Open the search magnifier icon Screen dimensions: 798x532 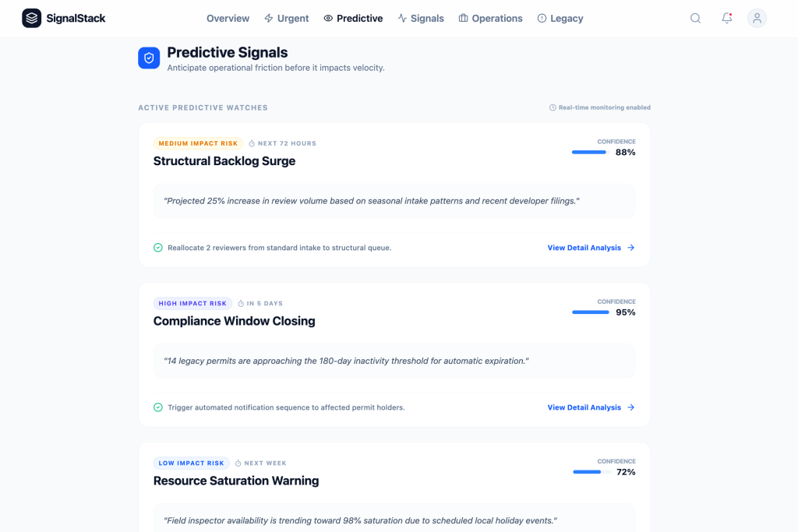click(x=695, y=18)
